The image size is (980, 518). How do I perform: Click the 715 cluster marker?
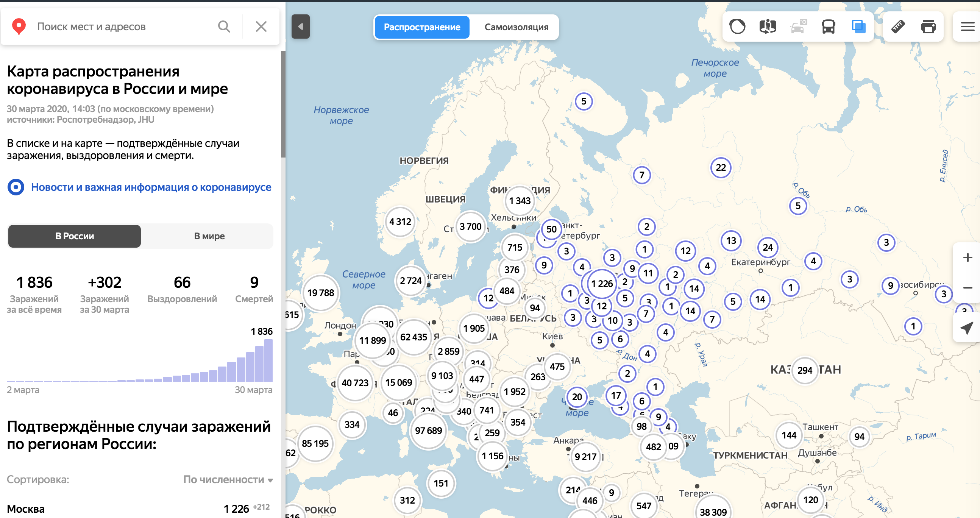pos(515,248)
